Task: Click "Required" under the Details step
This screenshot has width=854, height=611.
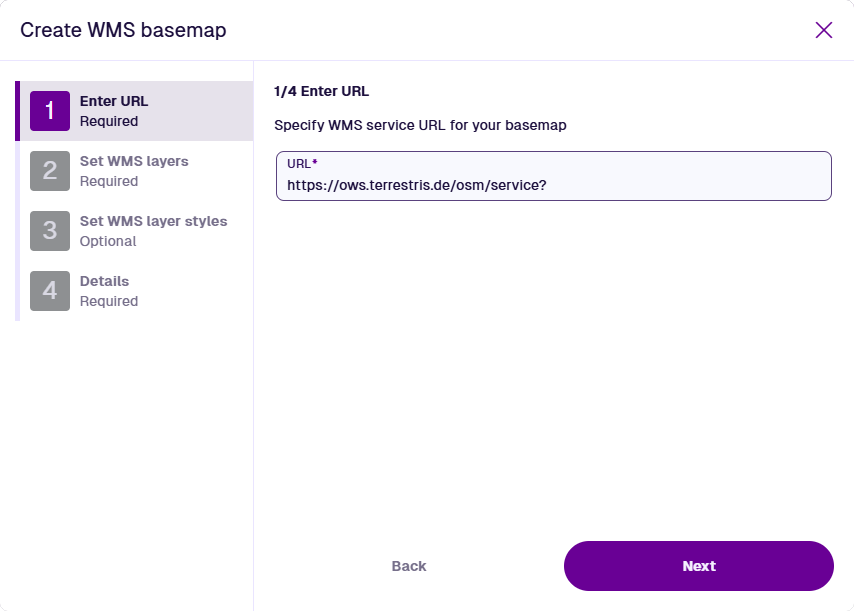Action: [109, 301]
